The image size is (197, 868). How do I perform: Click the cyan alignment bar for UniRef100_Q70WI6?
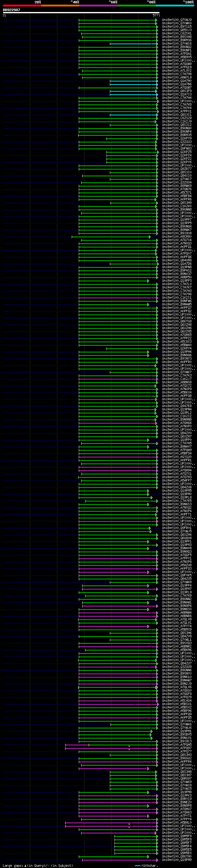(134, 44)
